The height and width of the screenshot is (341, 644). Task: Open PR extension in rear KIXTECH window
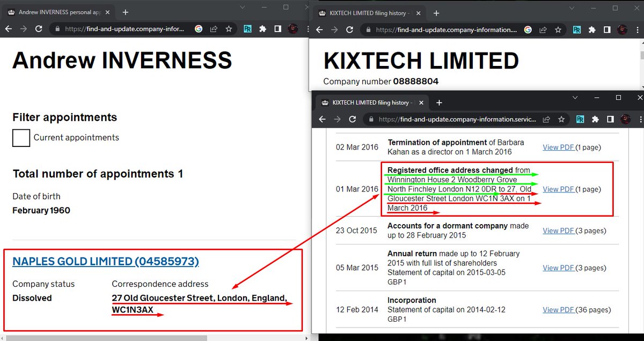577,30
